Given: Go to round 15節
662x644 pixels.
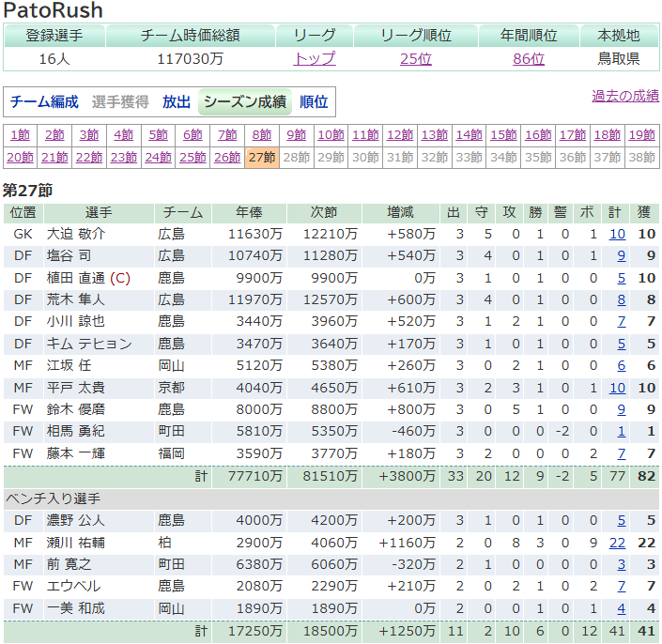Looking at the screenshot, I should coord(503,135).
